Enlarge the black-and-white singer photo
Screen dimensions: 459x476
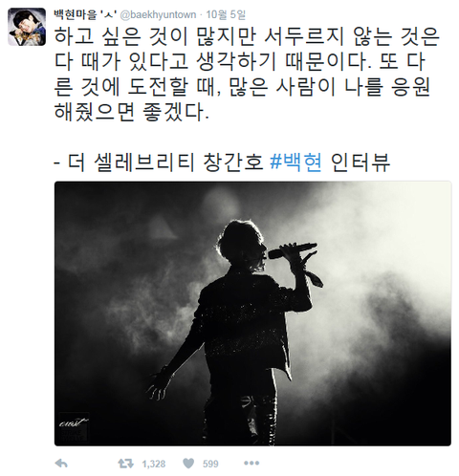[252, 314]
